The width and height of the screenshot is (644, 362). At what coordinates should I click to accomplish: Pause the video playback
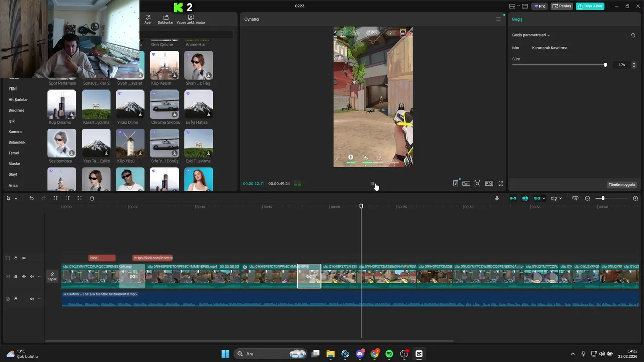click(x=373, y=184)
